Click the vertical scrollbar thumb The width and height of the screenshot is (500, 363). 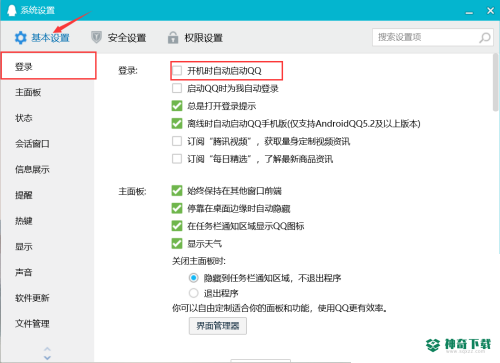[x=496, y=82]
